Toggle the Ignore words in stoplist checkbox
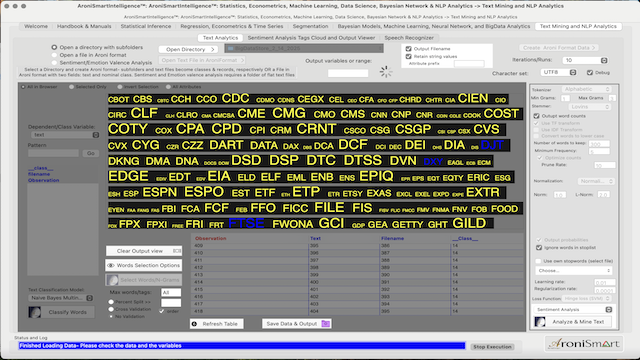640x360 pixels. coord(539,248)
